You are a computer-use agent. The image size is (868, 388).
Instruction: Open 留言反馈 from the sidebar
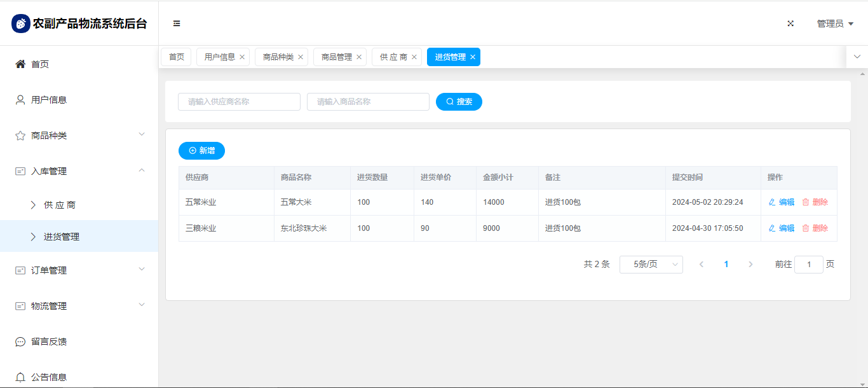click(49, 342)
